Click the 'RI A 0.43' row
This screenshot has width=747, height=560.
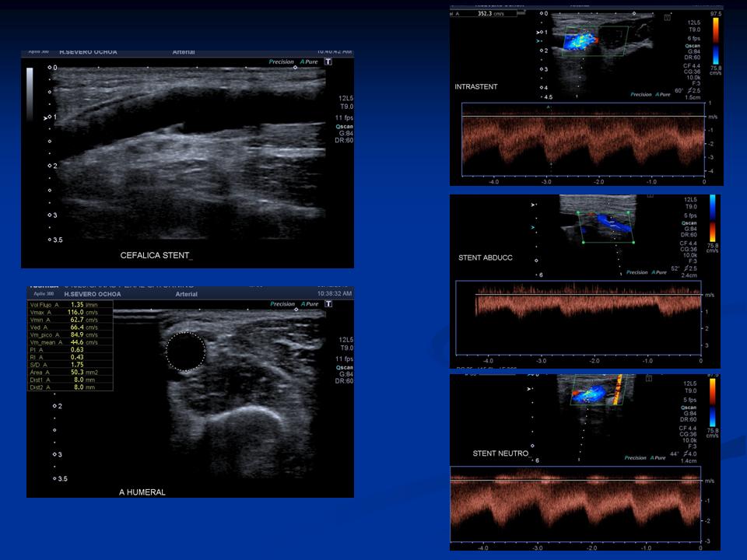[x=70, y=357]
